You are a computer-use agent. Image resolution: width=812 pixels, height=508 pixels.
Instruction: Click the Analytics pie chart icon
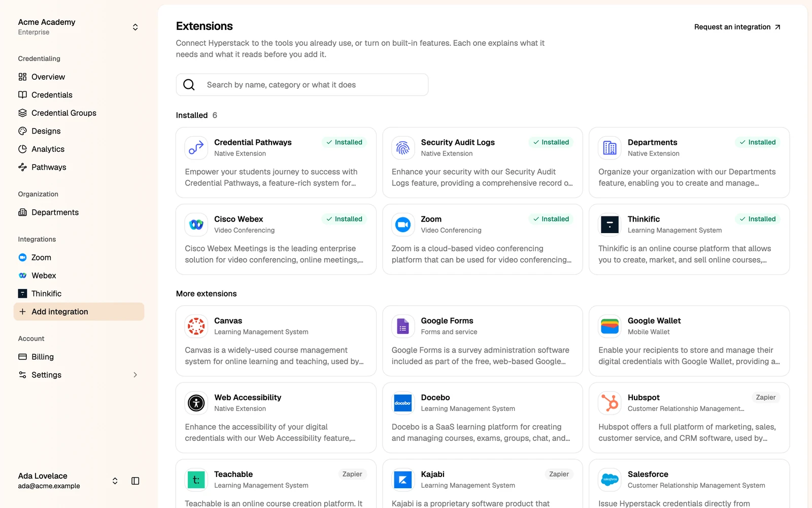22,149
